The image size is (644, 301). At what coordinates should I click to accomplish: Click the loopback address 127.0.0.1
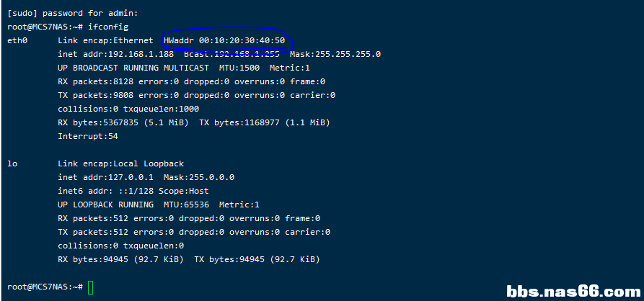tap(133, 177)
